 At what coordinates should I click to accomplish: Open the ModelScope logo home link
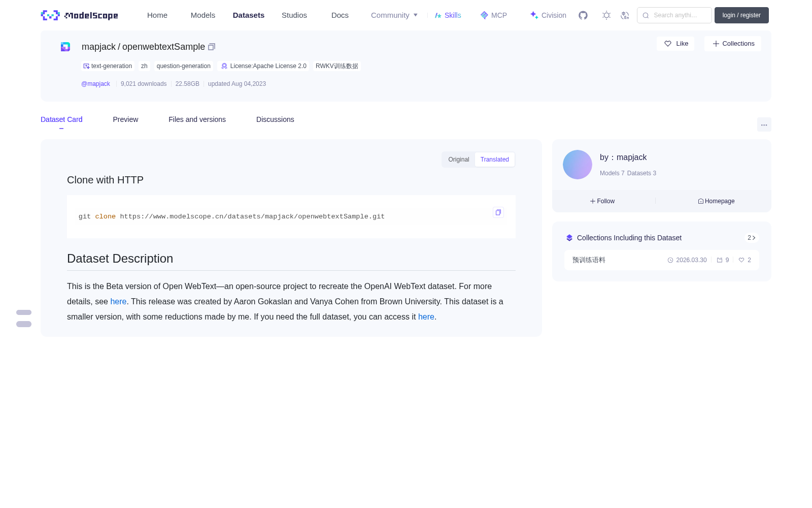click(x=80, y=15)
